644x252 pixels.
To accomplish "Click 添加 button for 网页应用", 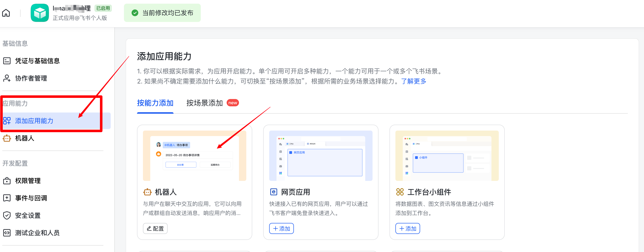I will point(281,228).
